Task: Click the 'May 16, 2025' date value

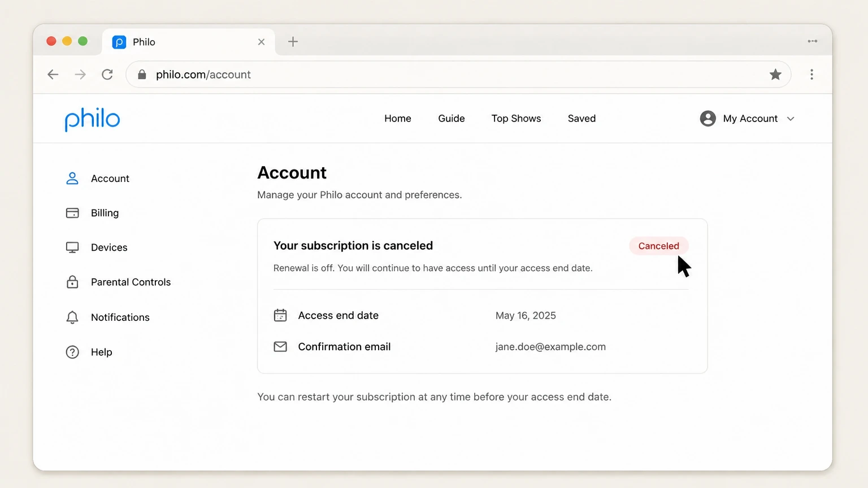Action: pos(526,316)
